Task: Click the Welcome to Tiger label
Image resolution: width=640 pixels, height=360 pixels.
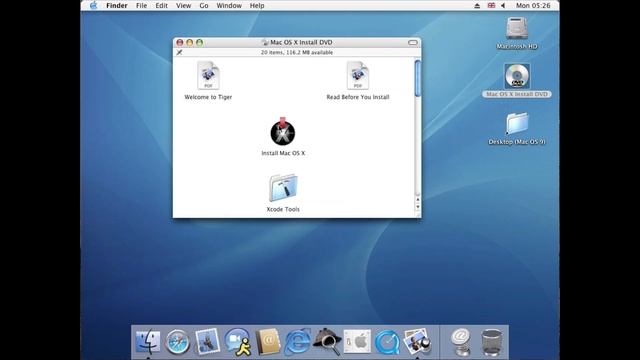Action: [x=208, y=97]
